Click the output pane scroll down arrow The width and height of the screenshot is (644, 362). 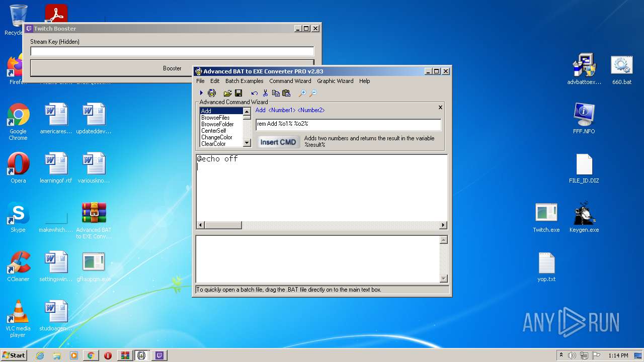pos(443,279)
